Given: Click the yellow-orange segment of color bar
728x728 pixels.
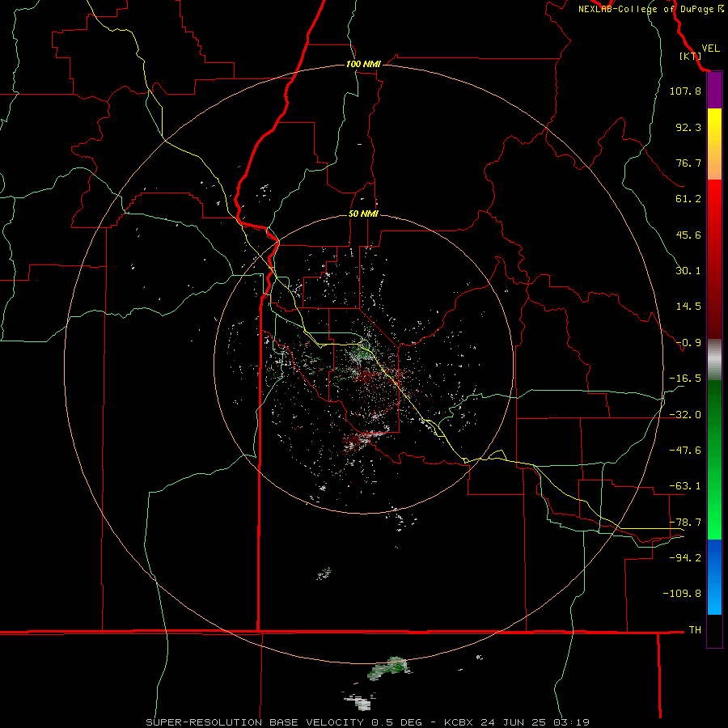Looking at the screenshot, I should (x=714, y=144).
